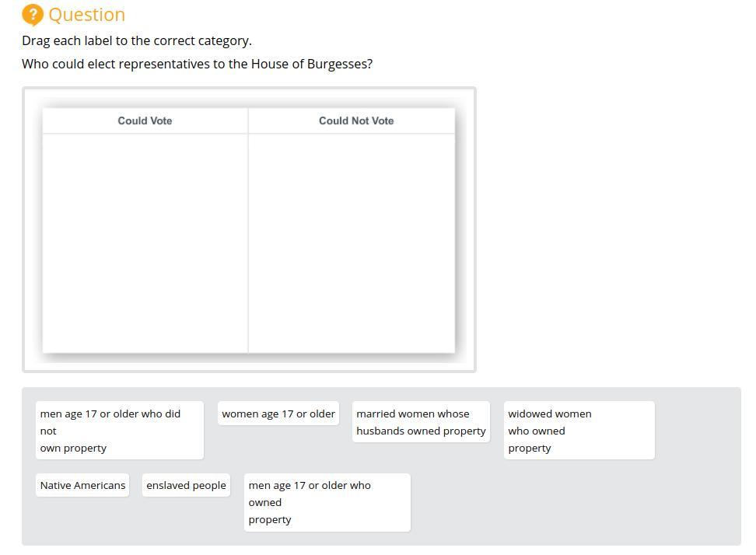Select the 'women age 17 or older' label
The image size is (756, 555).
pyautogui.click(x=278, y=414)
